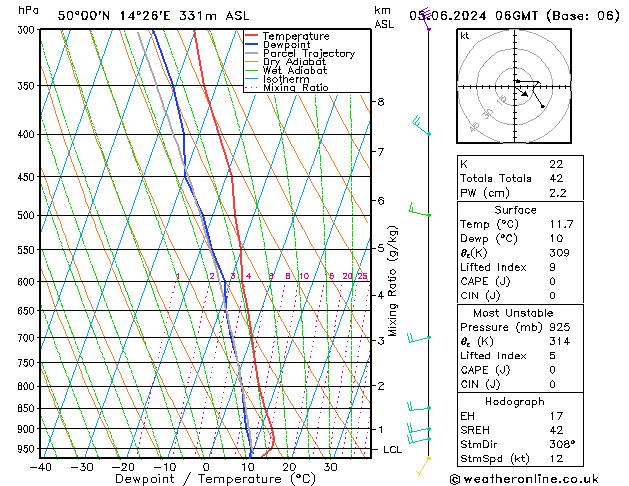Click the Most Unstable section header
Viewport: 629px width, 486px height.
tap(515, 313)
